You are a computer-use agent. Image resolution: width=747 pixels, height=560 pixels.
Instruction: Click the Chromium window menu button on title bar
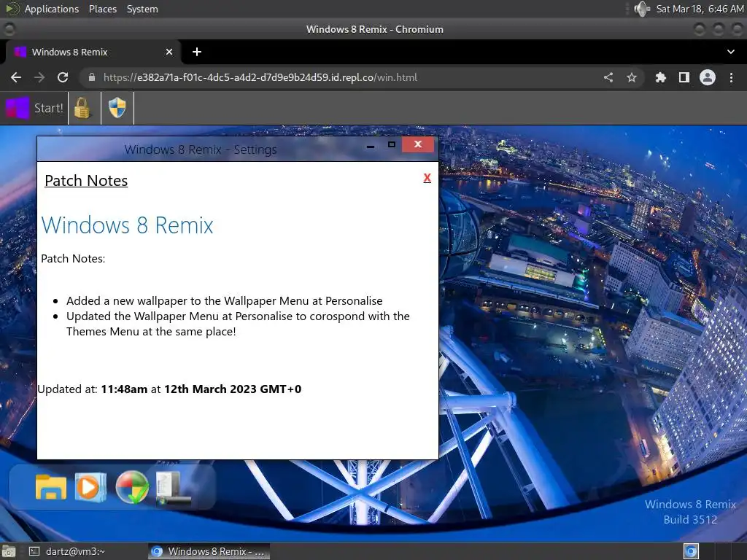pyautogui.click(x=9, y=29)
